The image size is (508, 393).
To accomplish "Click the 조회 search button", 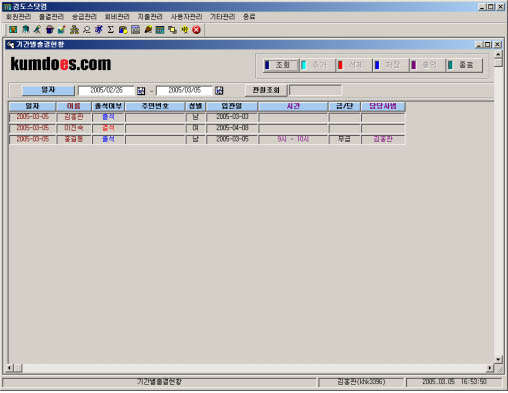I will click(x=281, y=65).
